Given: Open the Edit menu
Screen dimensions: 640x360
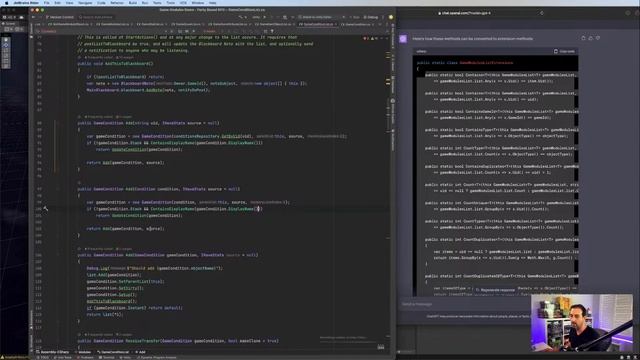Looking at the screenshot, I should click(58, 3).
